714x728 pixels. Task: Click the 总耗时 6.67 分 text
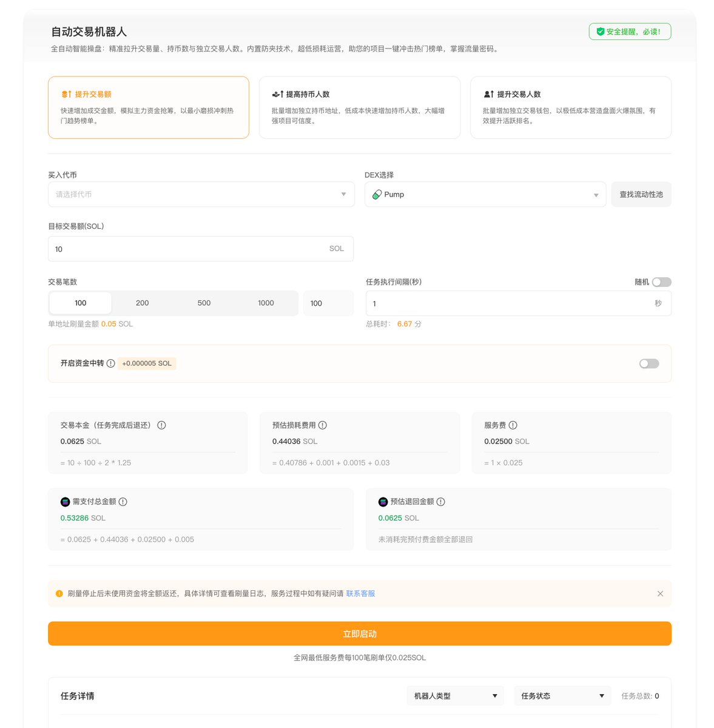pyautogui.click(x=394, y=324)
